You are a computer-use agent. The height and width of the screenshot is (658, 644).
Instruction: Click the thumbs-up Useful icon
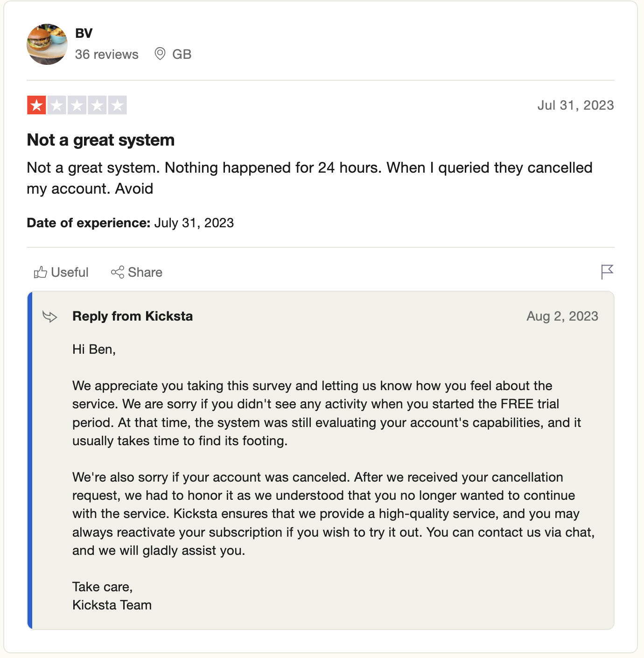point(41,272)
